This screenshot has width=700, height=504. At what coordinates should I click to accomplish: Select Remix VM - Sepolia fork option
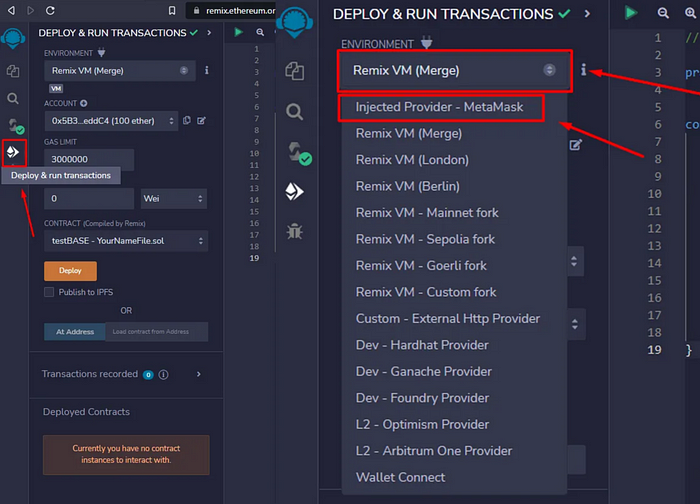[x=425, y=239]
